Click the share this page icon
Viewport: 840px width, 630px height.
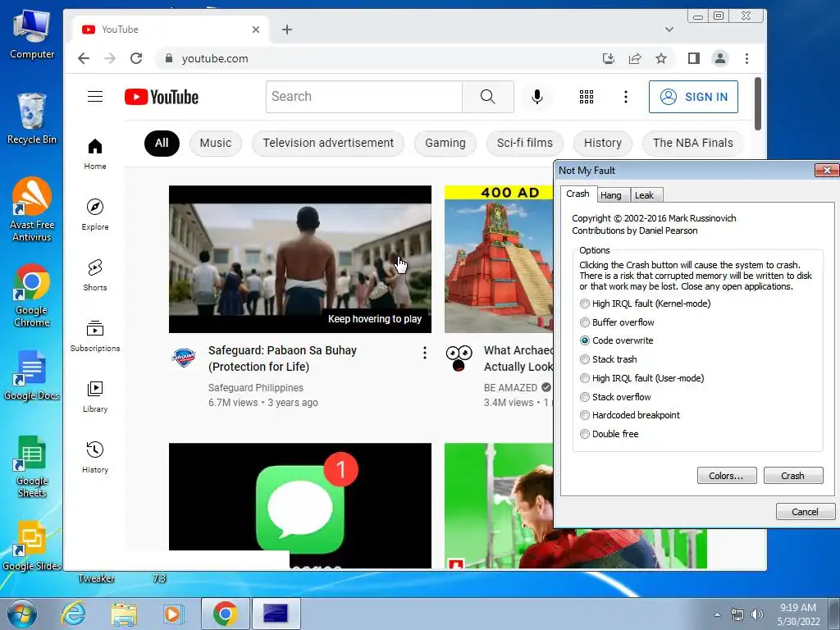click(635, 58)
